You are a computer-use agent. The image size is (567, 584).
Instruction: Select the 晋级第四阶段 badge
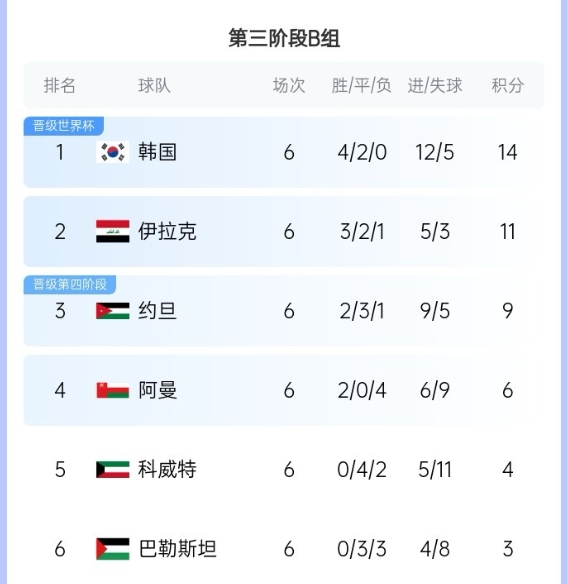pyautogui.click(x=70, y=285)
